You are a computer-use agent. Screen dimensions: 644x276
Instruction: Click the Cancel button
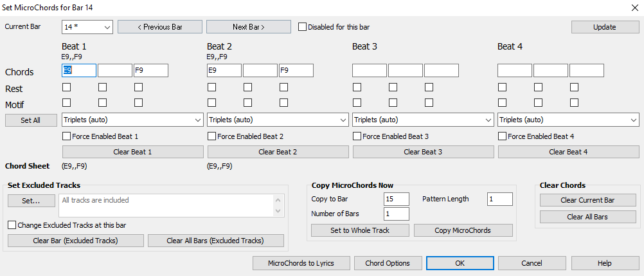click(x=532, y=263)
